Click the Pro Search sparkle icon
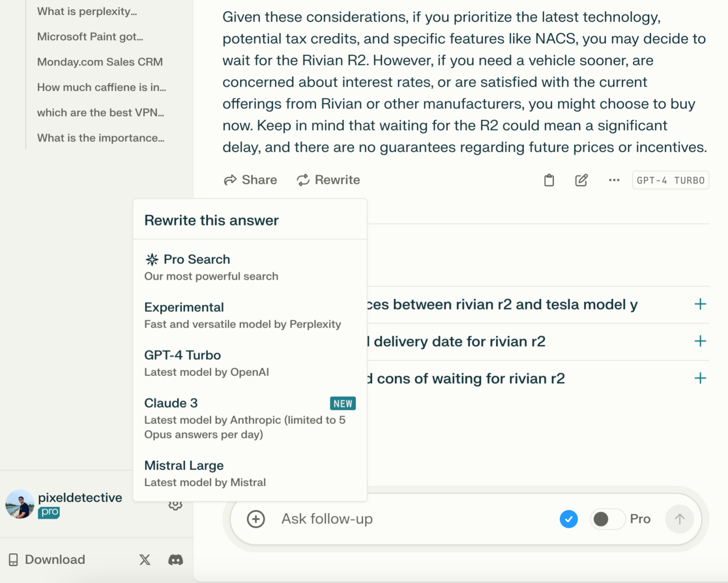Viewport: 728px width, 583px height. tap(152, 260)
